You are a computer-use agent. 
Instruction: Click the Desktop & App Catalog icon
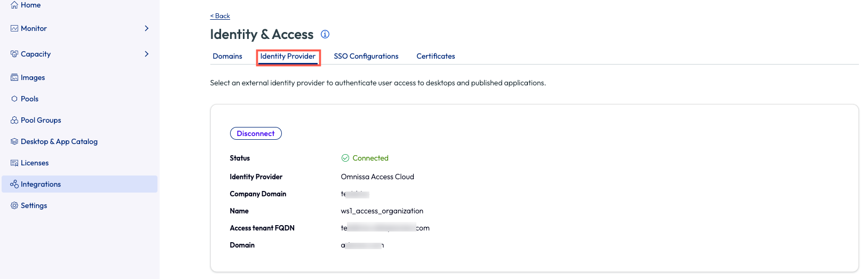pos(14,141)
